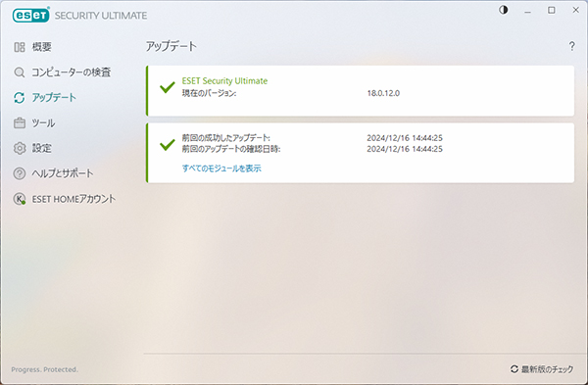Click the briefcase icon for ツール
Viewport: 588px width, 385px height.
coord(20,123)
